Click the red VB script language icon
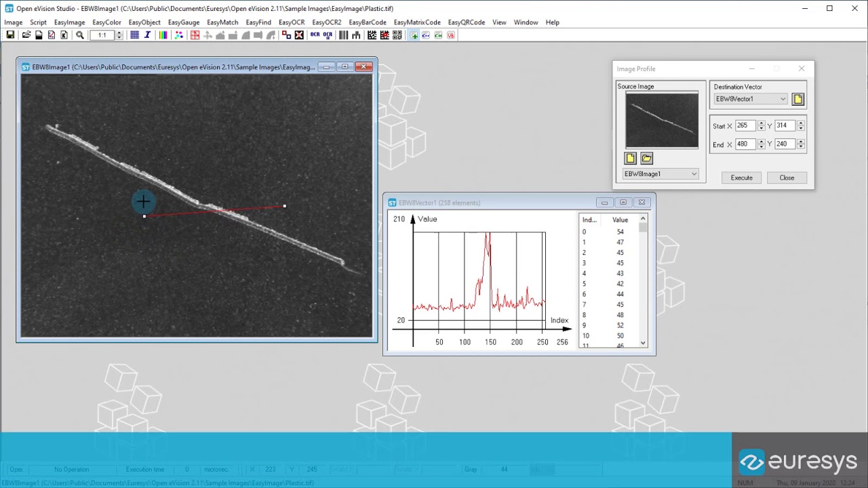This screenshot has width=868, height=488. [451, 35]
